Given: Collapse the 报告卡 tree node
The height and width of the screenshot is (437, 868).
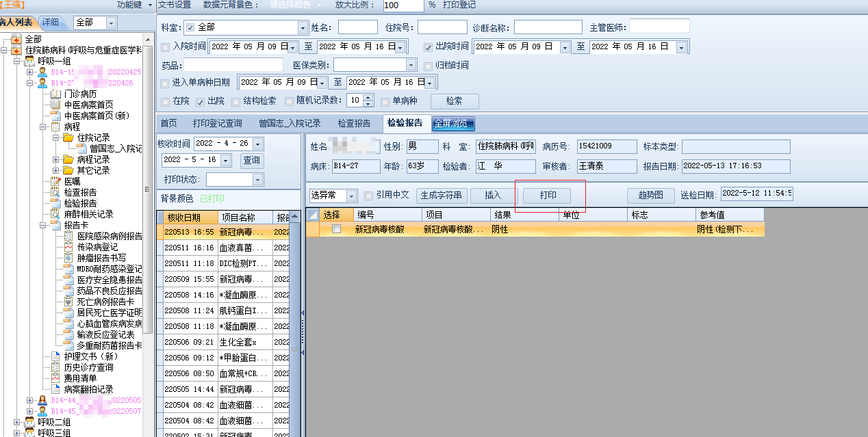Looking at the screenshot, I should [44, 225].
